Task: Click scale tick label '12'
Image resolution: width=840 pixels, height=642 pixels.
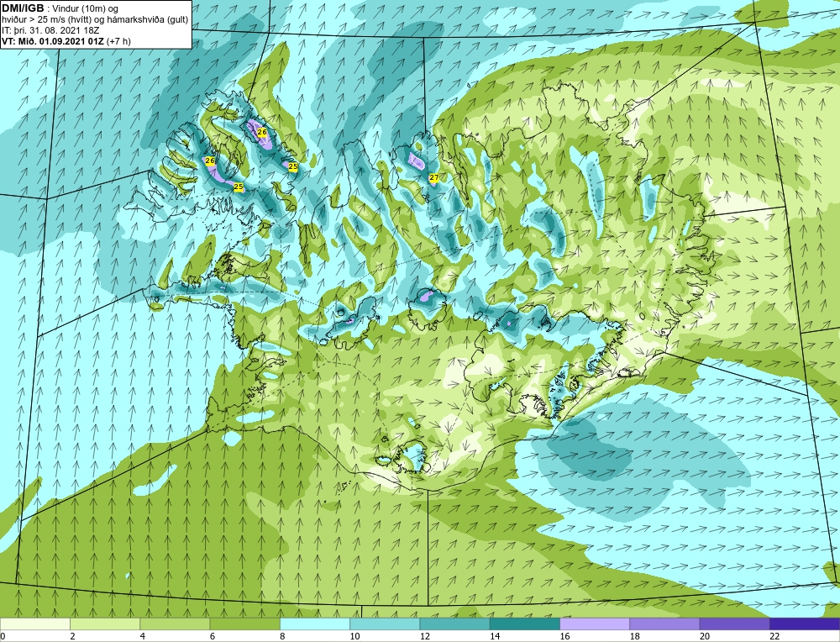Action: [x=425, y=636]
